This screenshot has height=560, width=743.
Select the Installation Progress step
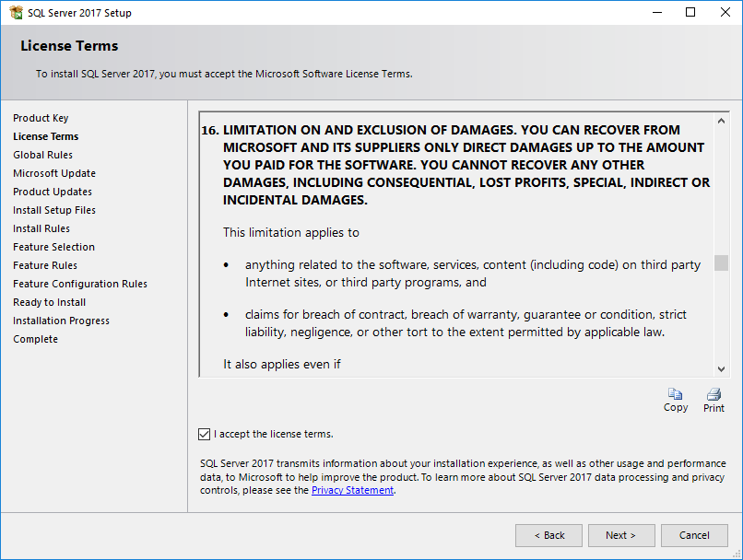tap(61, 321)
